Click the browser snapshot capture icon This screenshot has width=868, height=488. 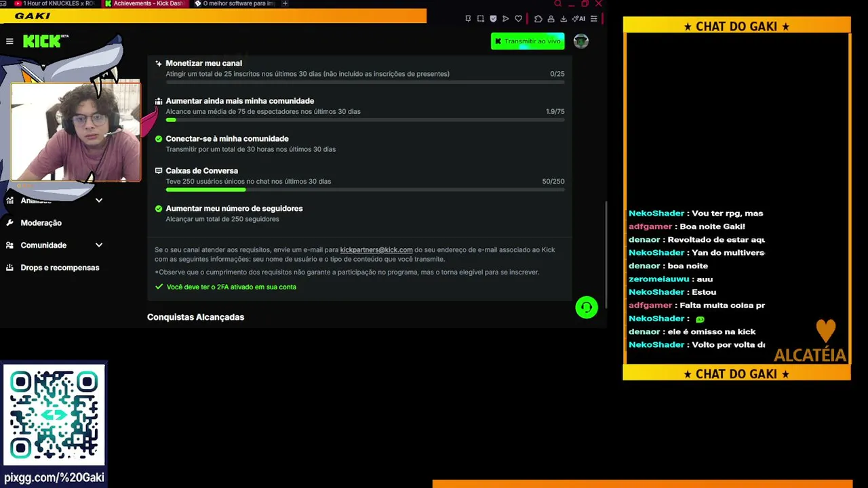click(x=481, y=19)
